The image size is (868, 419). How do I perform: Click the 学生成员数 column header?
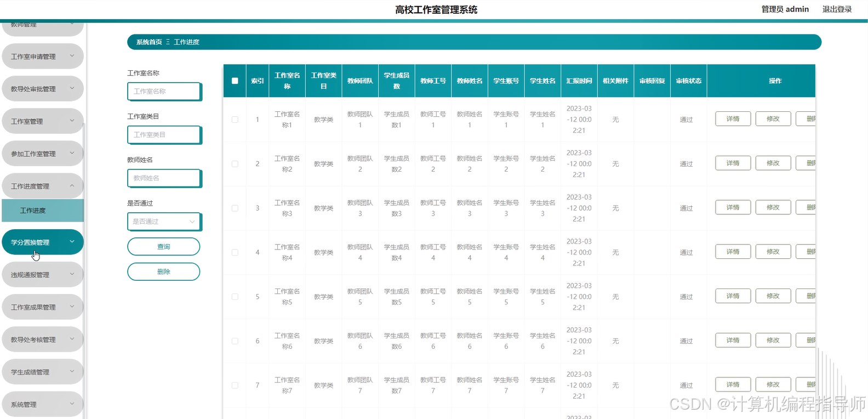pos(397,81)
